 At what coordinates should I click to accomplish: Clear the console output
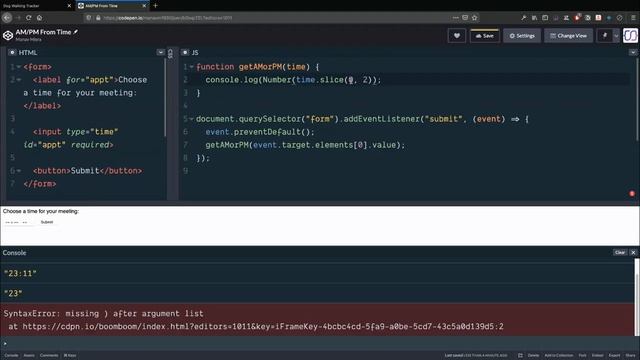(620, 253)
